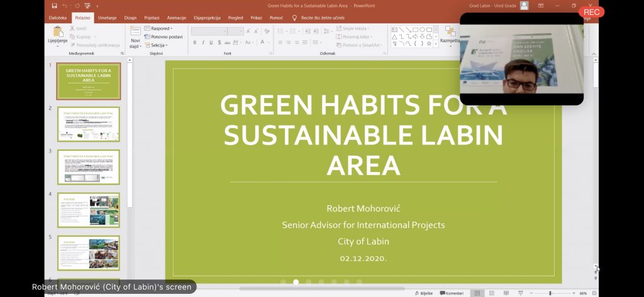Click the Numbering list icon
644x297 pixels.
294,31
